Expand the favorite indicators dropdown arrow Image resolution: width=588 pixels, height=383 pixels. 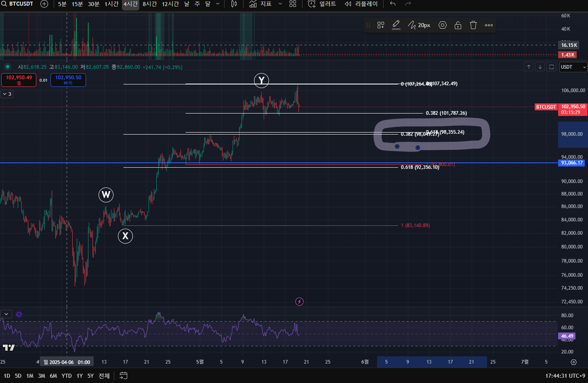click(280, 4)
